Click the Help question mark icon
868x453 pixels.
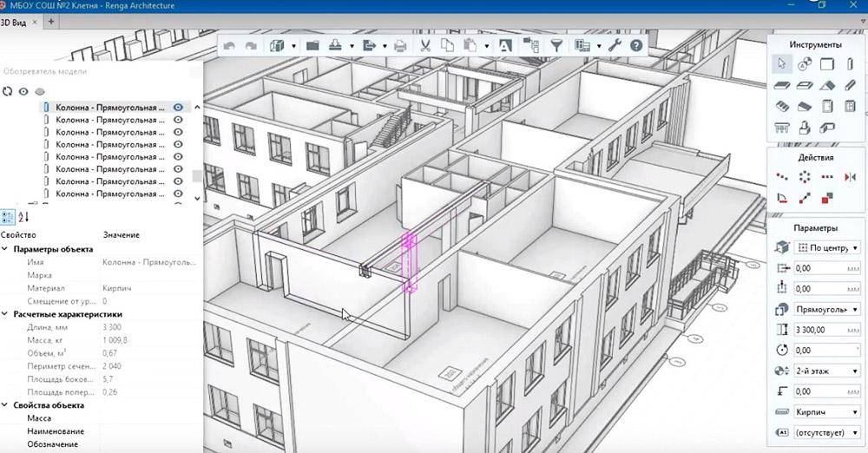pyautogui.click(x=636, y=45)
